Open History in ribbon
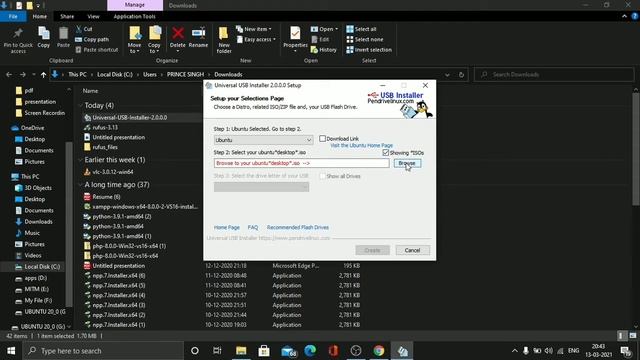Viewport: 640px width, 360px height. (324, 50)
